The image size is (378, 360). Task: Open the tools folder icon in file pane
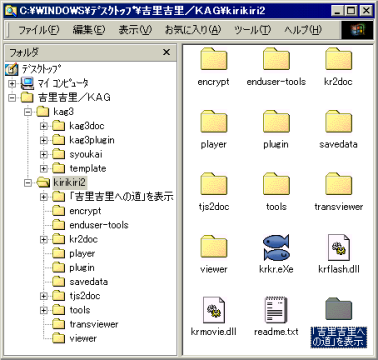tap(276, 184)
